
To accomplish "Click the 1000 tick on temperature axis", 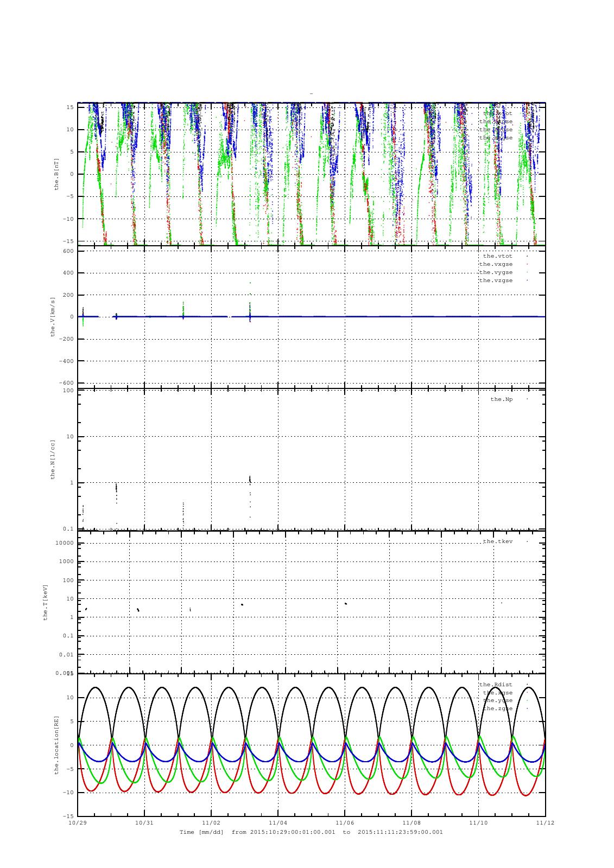I will [66, 562].
